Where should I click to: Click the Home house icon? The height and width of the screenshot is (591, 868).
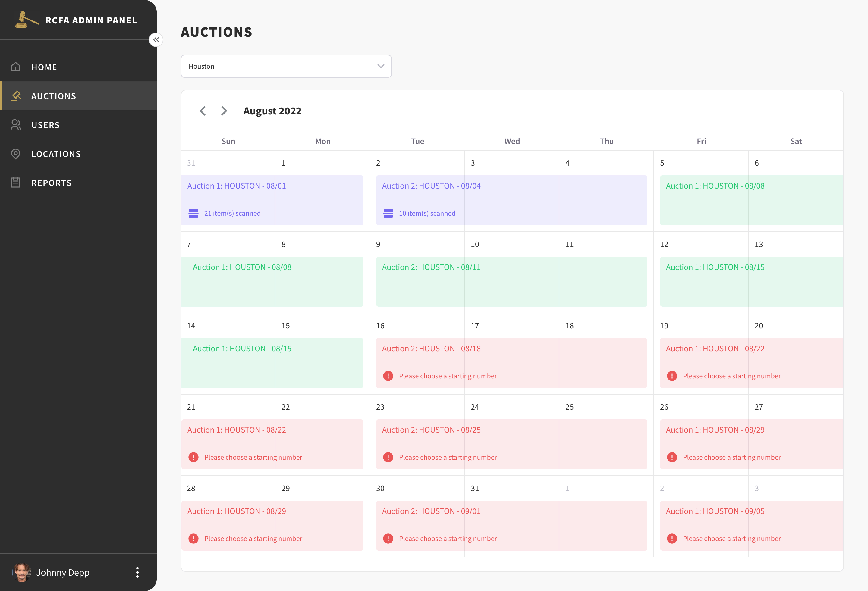16,67
